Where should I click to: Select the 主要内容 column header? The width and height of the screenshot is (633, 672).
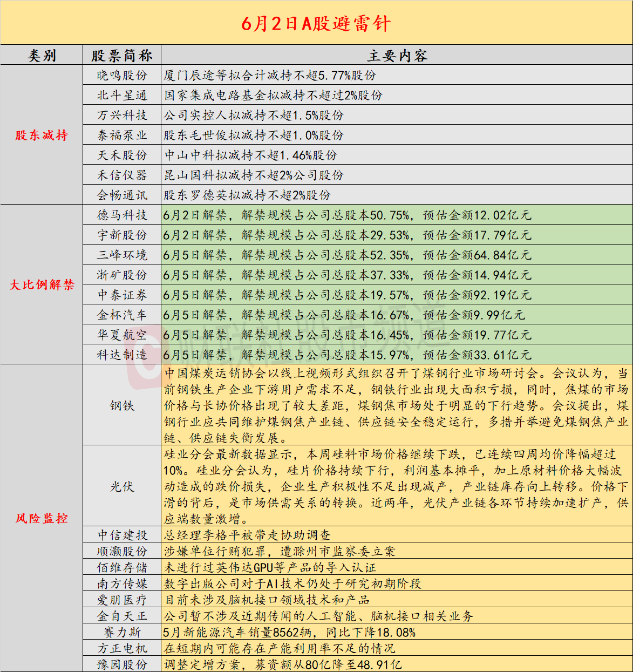[397, 55]
